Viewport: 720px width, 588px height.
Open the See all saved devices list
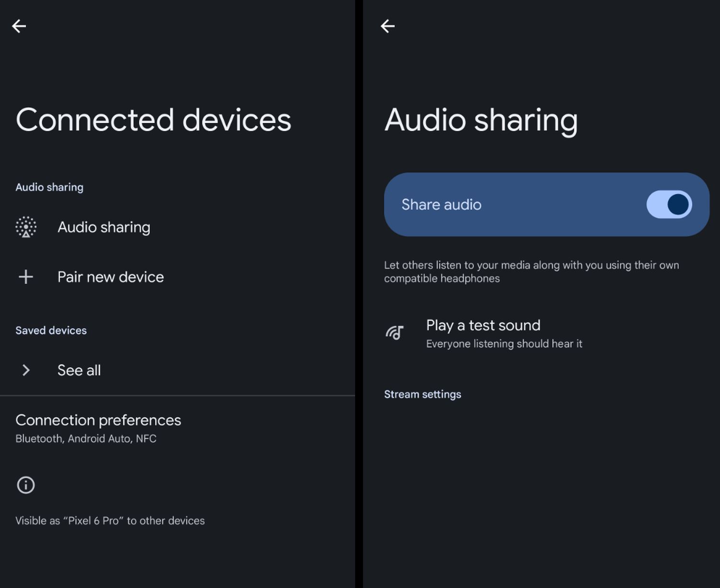(x=79, y=370)
